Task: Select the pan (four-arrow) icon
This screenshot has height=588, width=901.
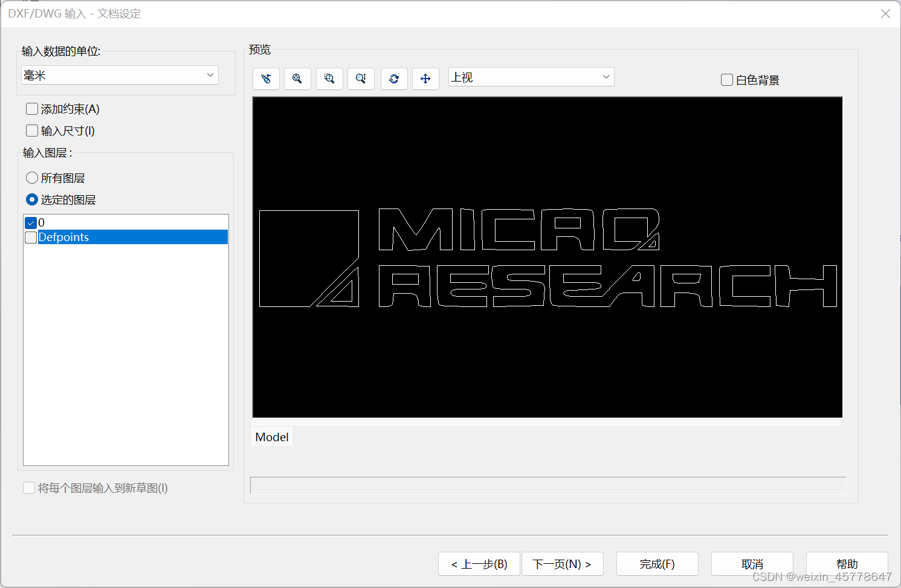Action: coord(425,79)
